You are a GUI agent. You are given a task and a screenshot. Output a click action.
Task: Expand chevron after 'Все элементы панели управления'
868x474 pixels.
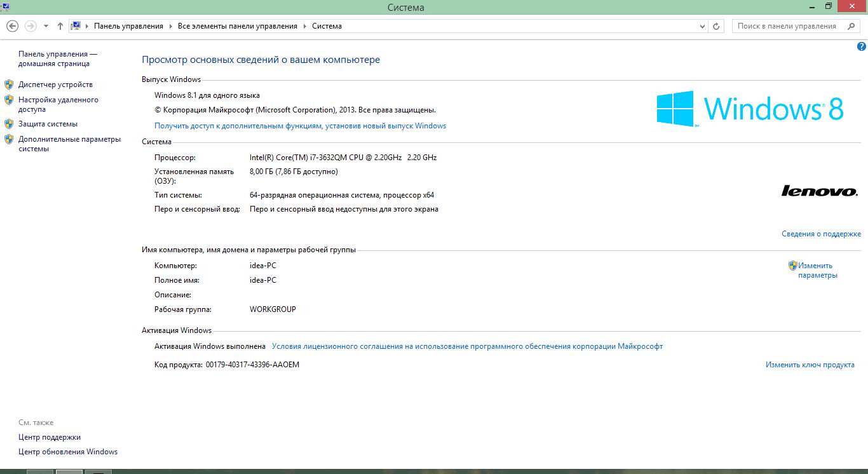304,26
